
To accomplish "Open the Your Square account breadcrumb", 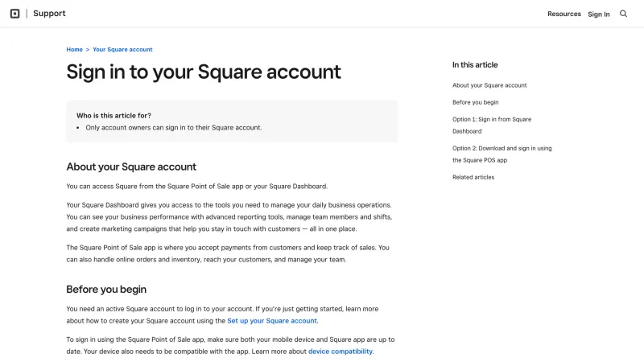I will tap(122, 49).
